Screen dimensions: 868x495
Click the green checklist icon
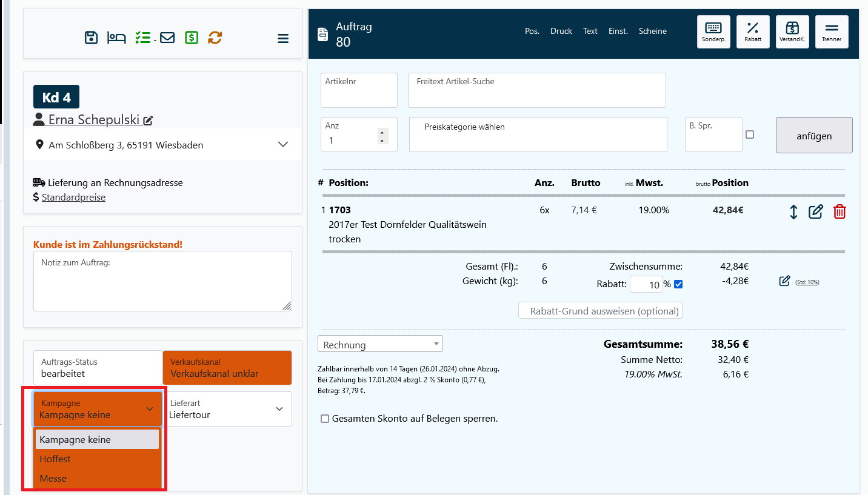point(142,38)
